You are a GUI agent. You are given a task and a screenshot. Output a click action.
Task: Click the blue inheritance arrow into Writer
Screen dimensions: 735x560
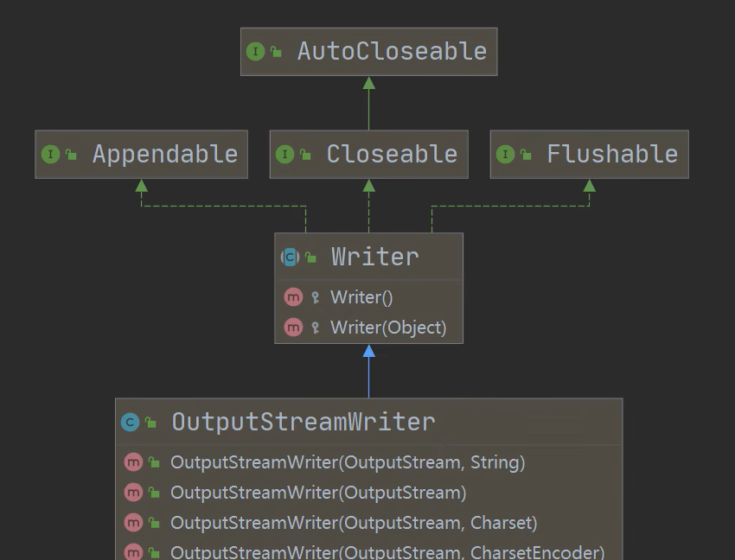[369, 371]
